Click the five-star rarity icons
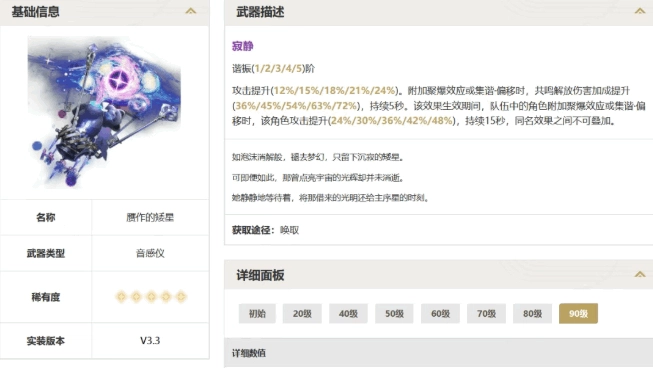This screenshot has height=368, width=653. 151,297
